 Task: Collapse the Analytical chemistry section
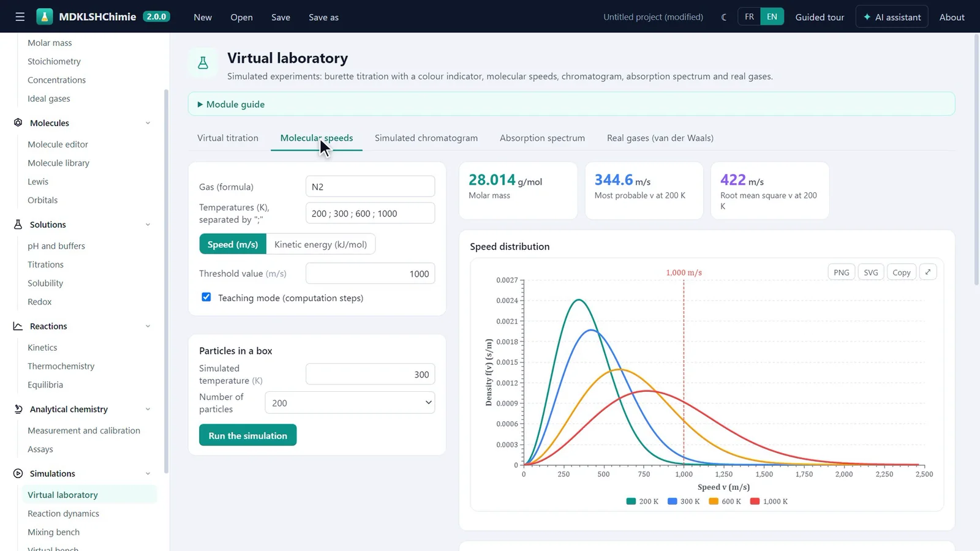point(148,410)
